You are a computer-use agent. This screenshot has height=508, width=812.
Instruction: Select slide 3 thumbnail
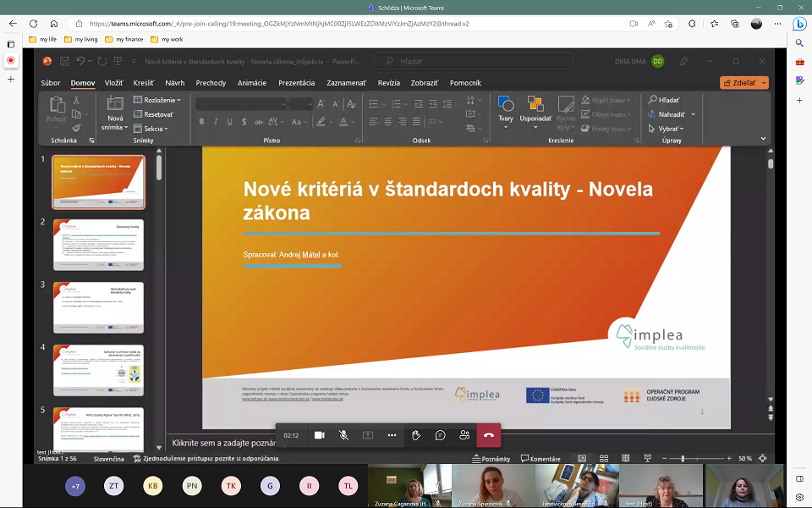(x=98, y=307)
